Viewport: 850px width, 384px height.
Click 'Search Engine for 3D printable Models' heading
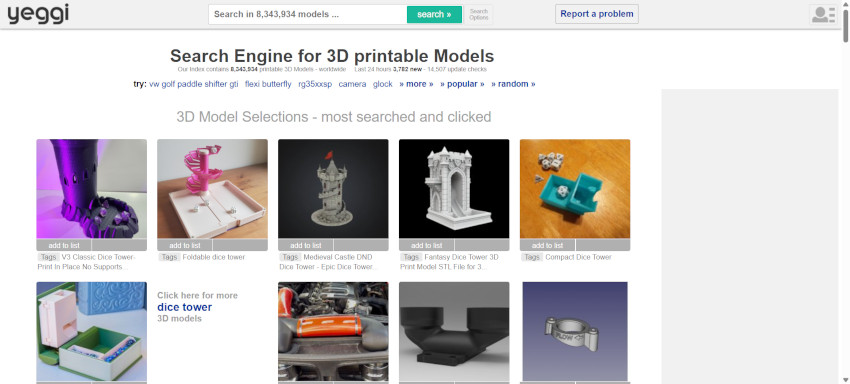tap(332, 56)
